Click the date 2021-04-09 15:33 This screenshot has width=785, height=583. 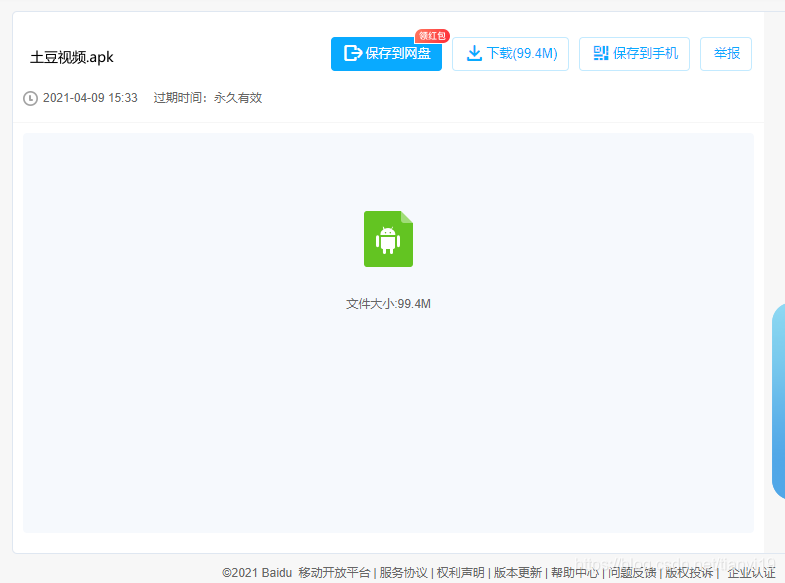click(90, 98)
